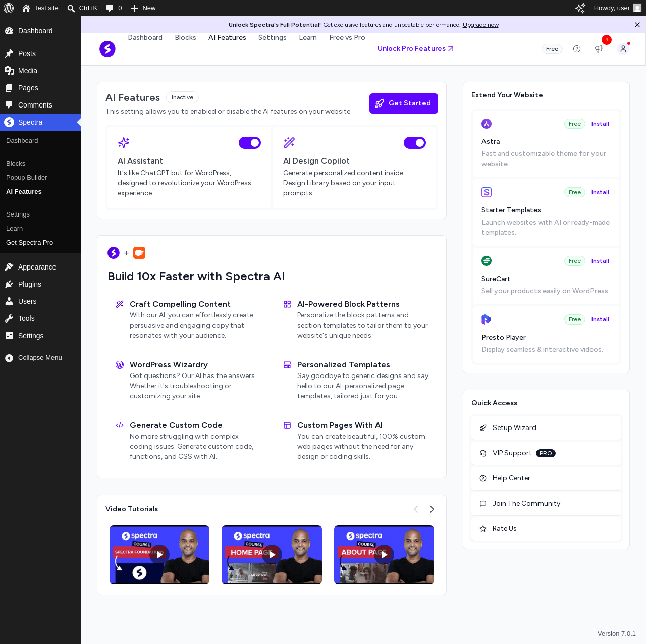The image size is (646, 644).
Task: Toggle the AI Design Copilot switch
Action: (415, 143)
